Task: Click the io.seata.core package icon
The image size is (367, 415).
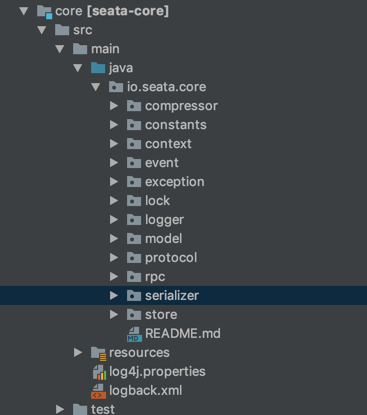Action: (116, 87)
